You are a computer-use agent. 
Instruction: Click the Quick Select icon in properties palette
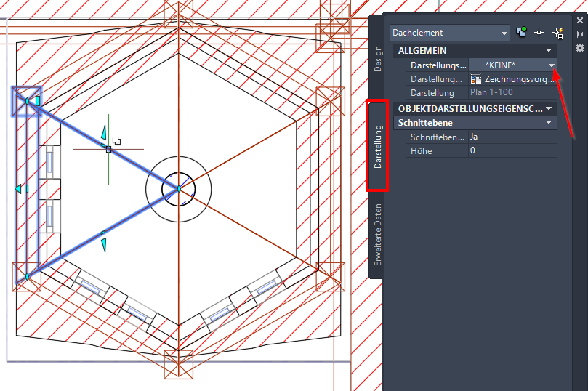pos(558,33)
